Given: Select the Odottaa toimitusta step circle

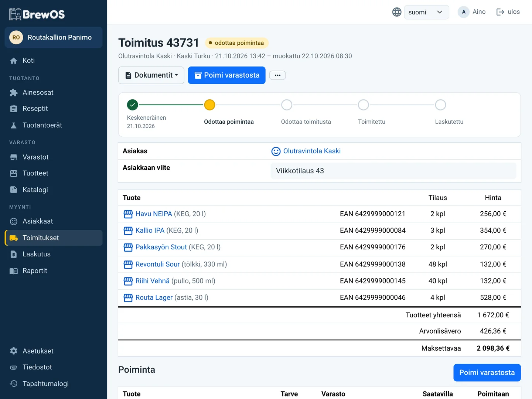Looking at the screenshot, I should (x=287, y=105).
